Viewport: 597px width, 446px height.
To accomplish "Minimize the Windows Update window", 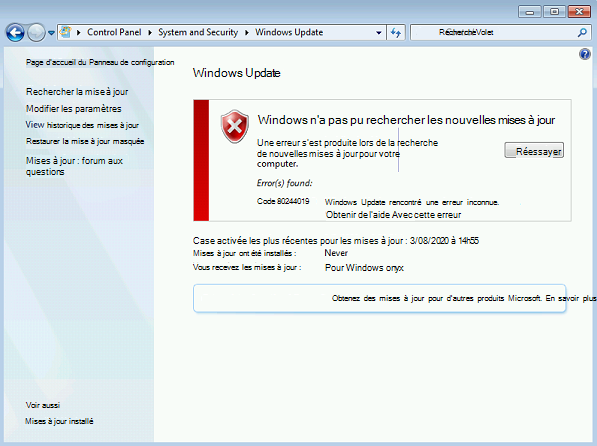I will (x=530, y=12).
